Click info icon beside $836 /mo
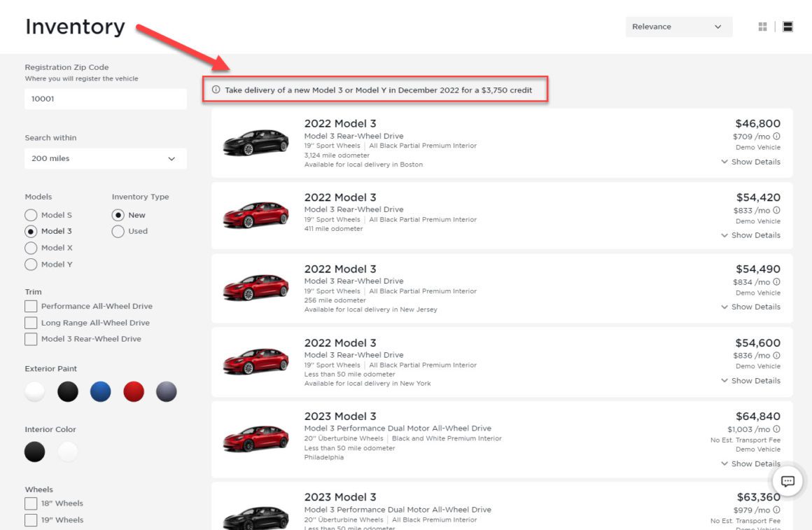 pyautogui.click(x=776, y=356)
